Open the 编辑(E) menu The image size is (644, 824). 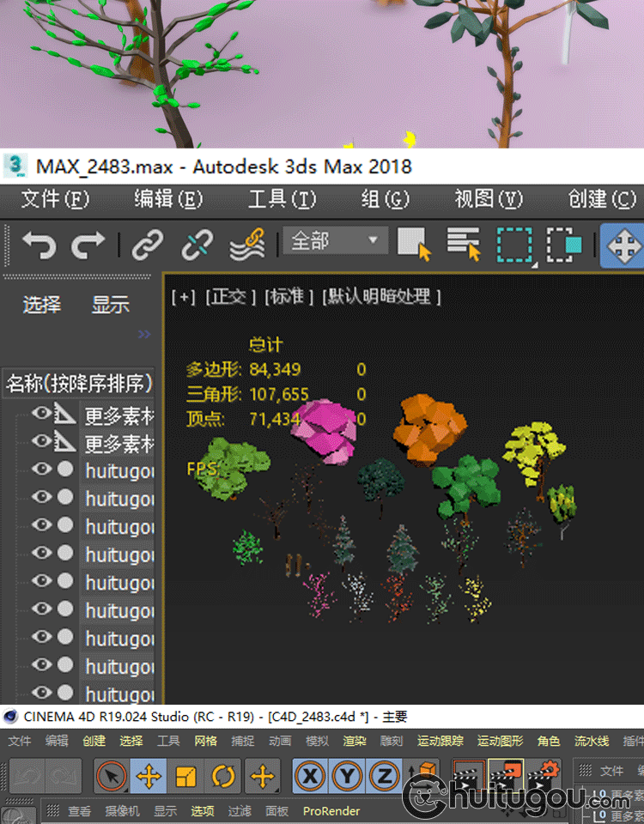(168, 200)
